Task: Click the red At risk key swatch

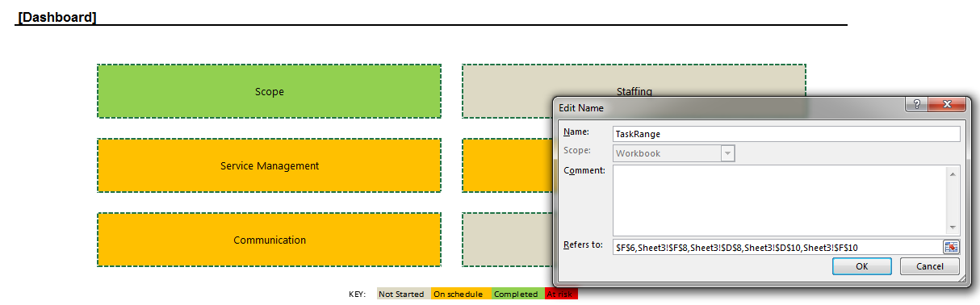Action: [x=561, y=295]
